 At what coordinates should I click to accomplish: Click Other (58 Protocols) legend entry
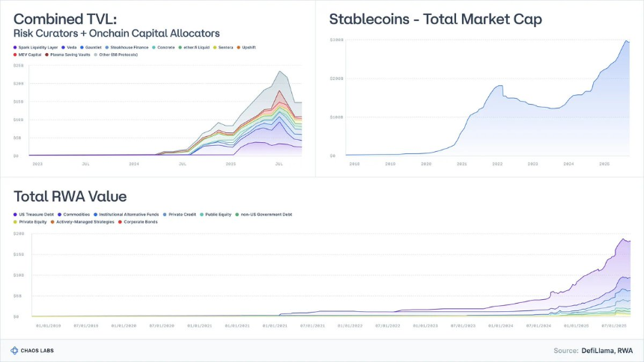coord(116,55)
